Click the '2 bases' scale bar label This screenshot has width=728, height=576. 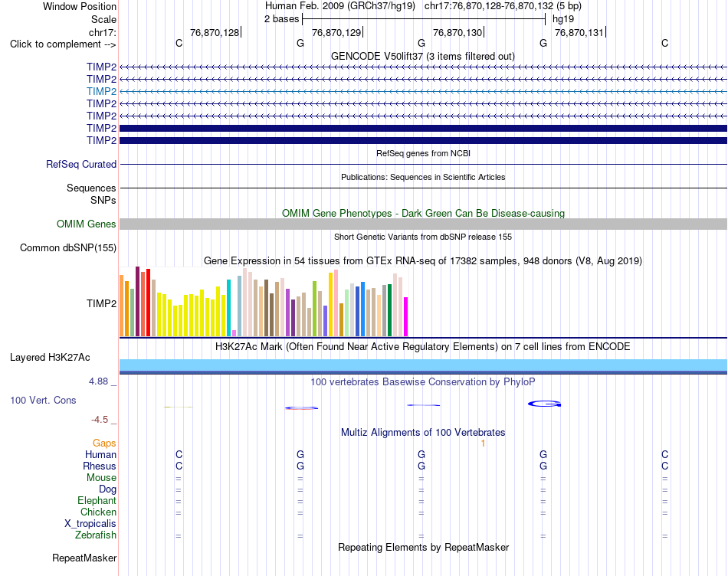[x=281, y=19]
